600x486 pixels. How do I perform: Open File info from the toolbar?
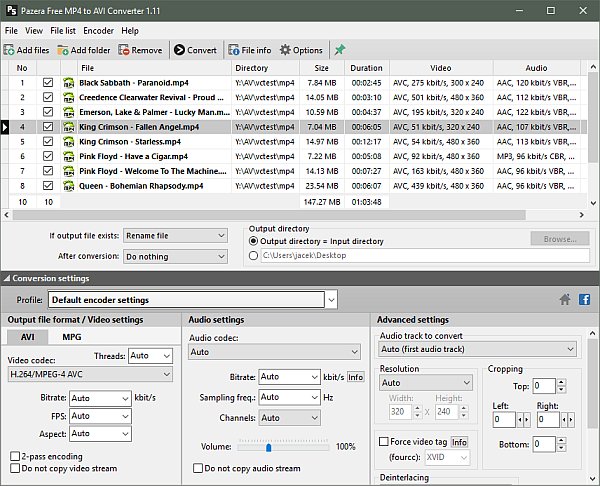click(234, 50)
